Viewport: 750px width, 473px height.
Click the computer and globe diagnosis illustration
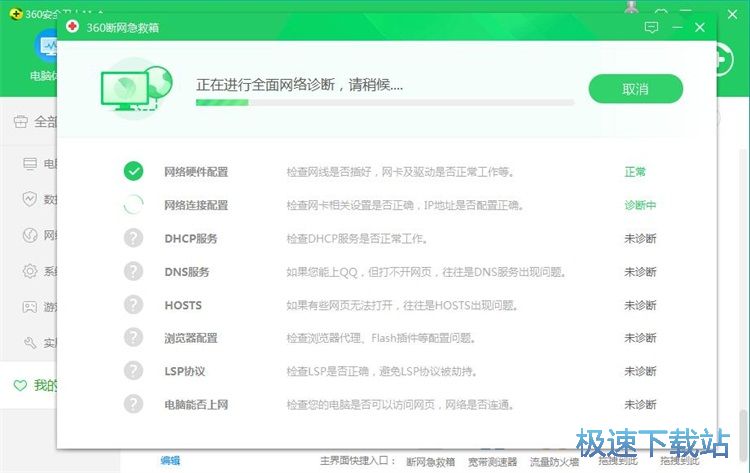click(x=137, y=88)
